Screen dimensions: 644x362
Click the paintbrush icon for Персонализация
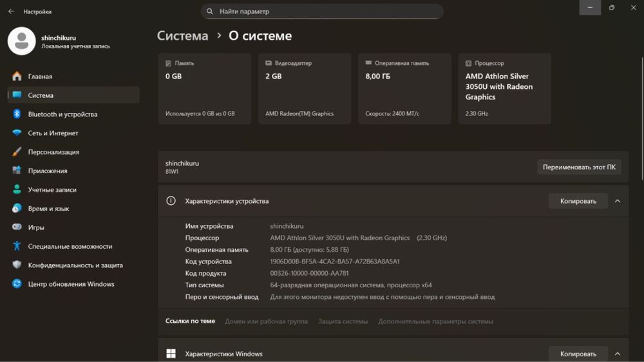[x=17, y=151]
